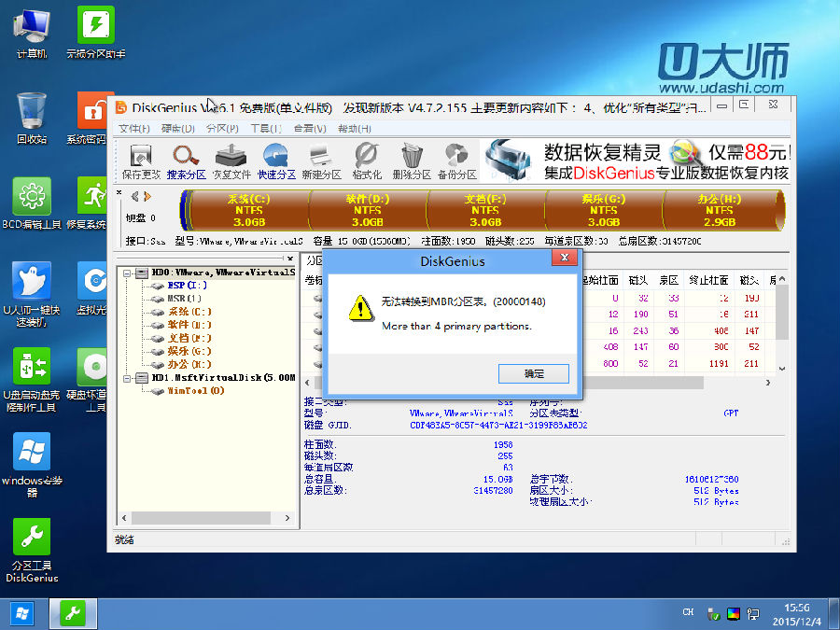Image resolution: width=840 pixels, height=630 pixels.
Task: Click the 确定 button in the DiskGenius dialog
Action: point(533,373)
